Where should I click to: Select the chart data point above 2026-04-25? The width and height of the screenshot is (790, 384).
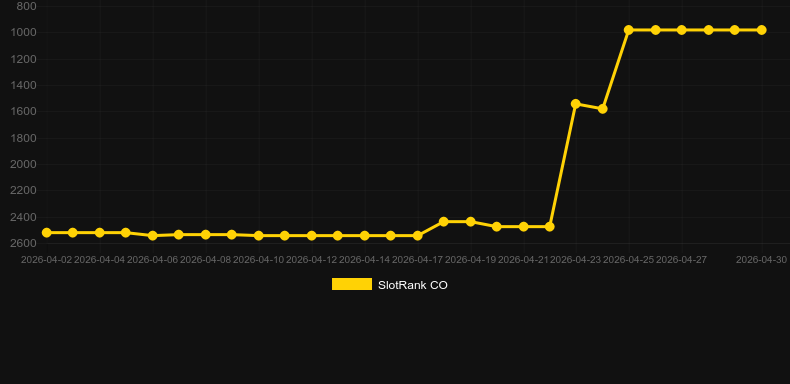click(x=629, y=30)
